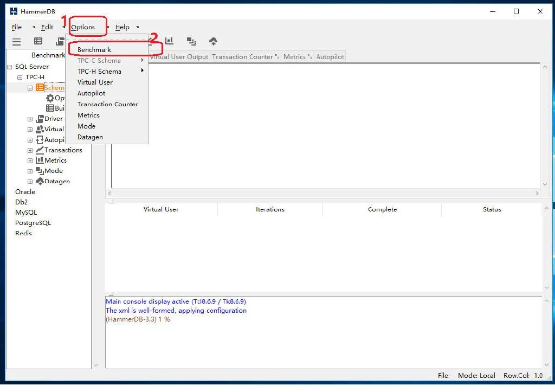
Task: Expand the Transactions node
Action: [30, 151]
